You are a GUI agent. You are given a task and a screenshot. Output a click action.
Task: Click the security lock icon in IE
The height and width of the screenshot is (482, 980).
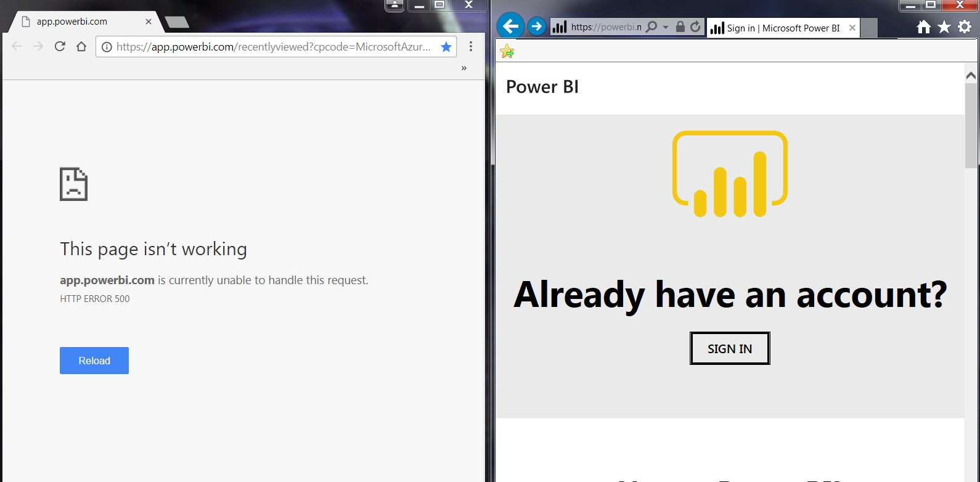[680, 27]
